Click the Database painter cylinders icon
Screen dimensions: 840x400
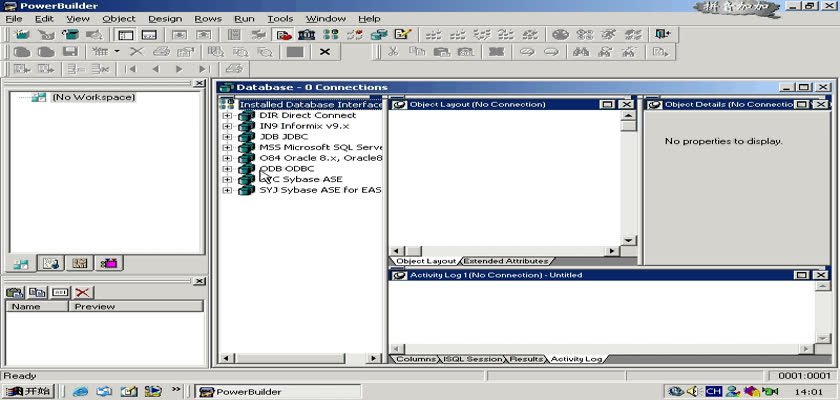click(379, 35)
